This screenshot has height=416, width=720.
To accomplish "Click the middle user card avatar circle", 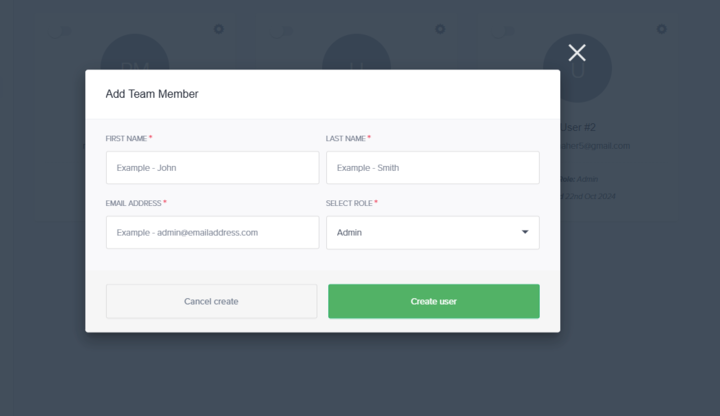I will click(x=356, y=52).
